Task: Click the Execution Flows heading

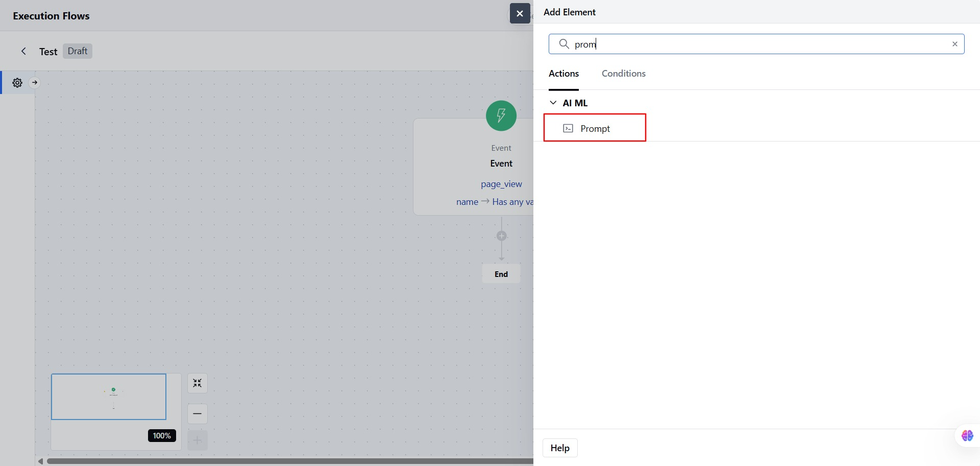Action: 51,16
